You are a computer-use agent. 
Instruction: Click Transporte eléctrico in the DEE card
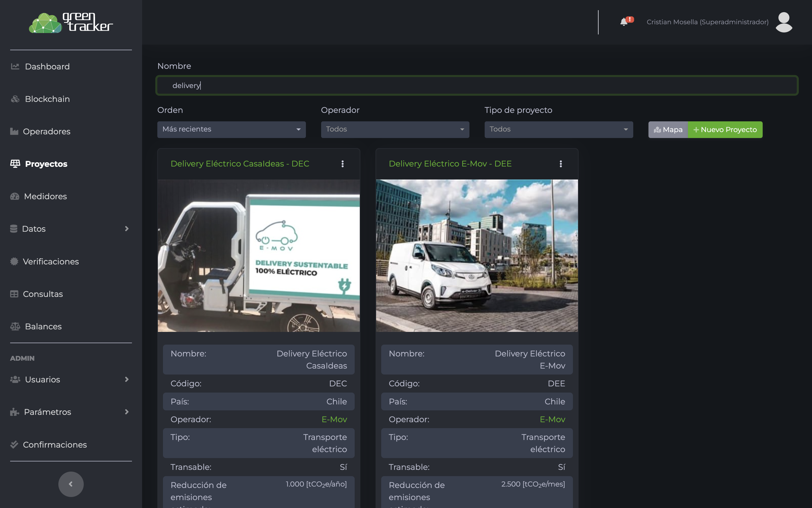pyautogui.click(x=543, y=443)
